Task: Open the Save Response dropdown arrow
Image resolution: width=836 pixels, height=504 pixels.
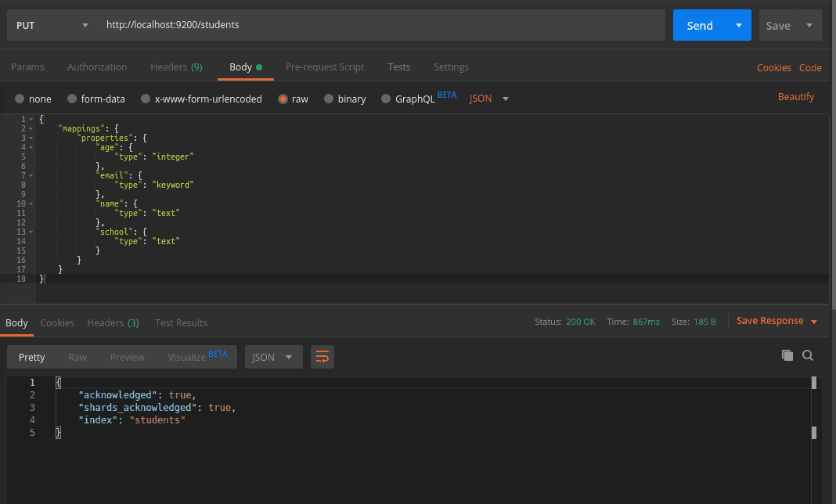Action: [814, 322]
